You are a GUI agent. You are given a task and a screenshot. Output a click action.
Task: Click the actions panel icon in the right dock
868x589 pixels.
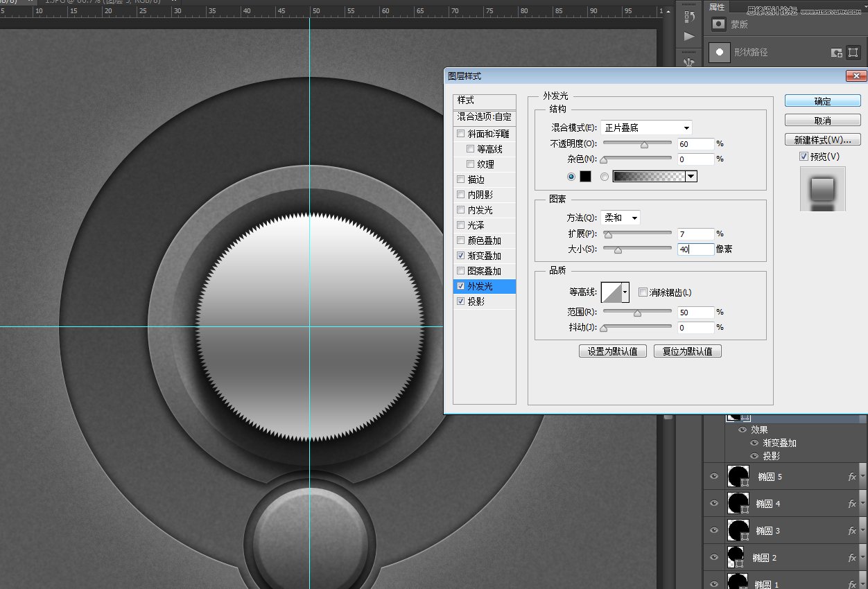point(688,35)
